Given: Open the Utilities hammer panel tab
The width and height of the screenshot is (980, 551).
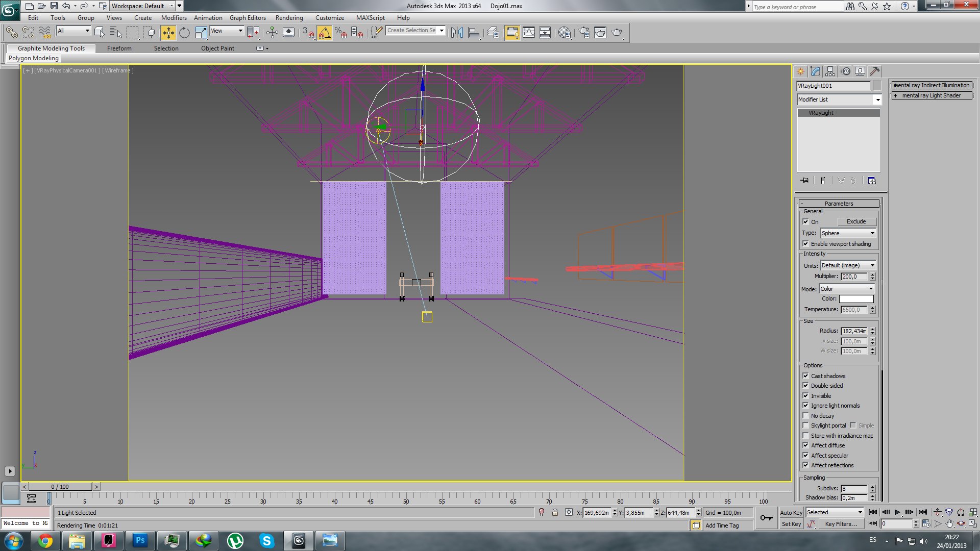Looking at the screenshot, I should point(874,71).
